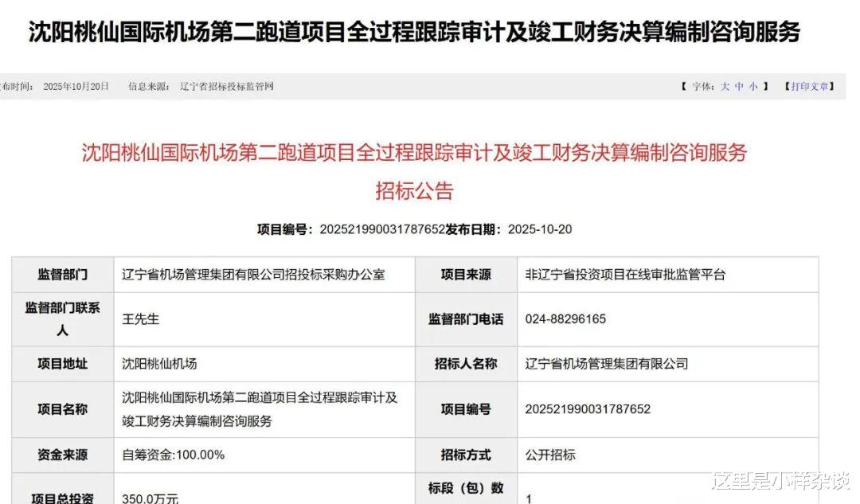Screen dimensions: 860x504
Task: Click the 项目编号 table label cell
Action: pos(466,409)
